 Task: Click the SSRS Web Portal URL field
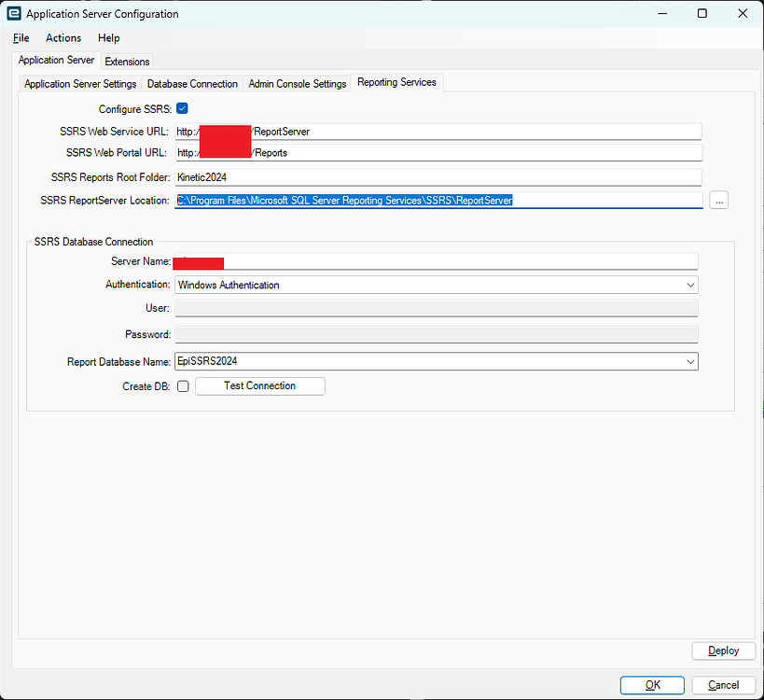pos(420,152)
